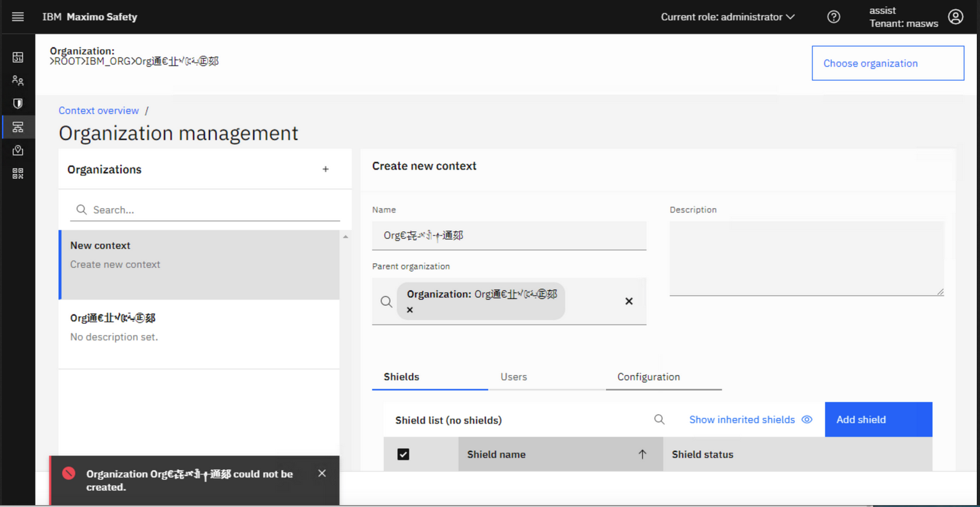Toggle the shield list select-all checkbox
980x507 pixels.
pos(403,455)
